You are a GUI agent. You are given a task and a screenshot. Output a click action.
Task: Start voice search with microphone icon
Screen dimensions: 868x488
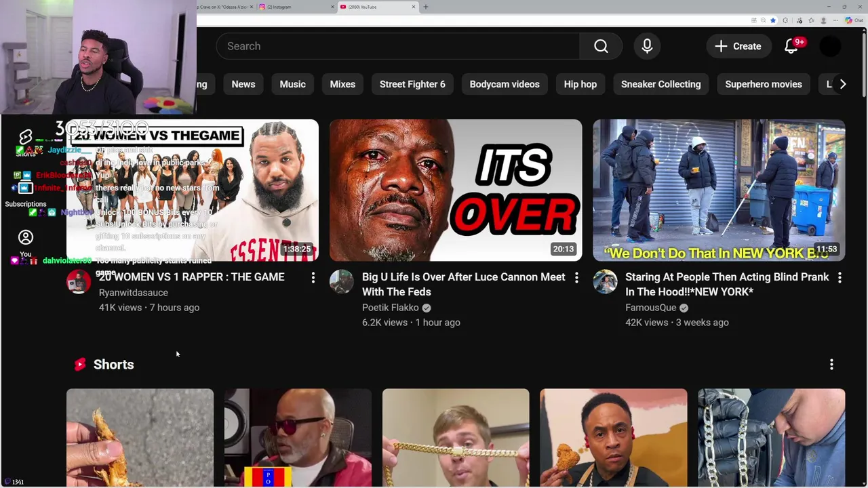tap(647, 46)
